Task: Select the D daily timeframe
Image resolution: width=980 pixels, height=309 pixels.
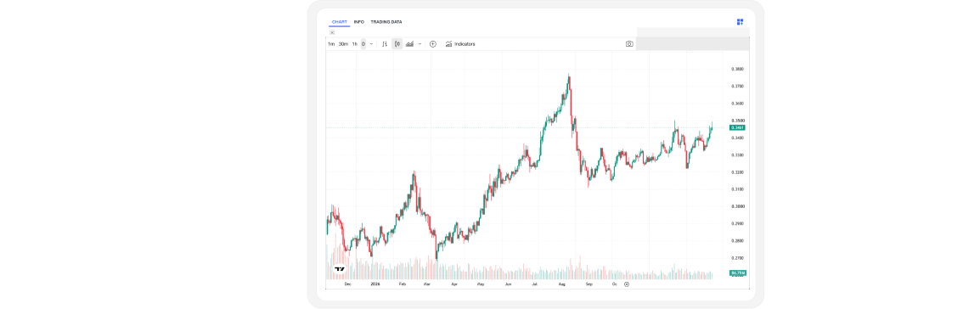Action: click(x=363, y=44)
